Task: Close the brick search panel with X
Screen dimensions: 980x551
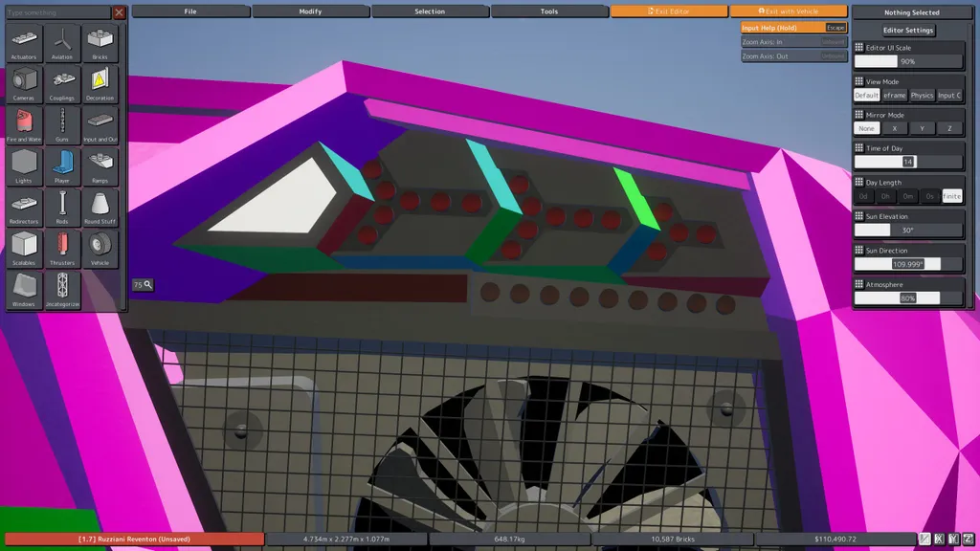Action: pyautogui.click(x=119, y=12)
